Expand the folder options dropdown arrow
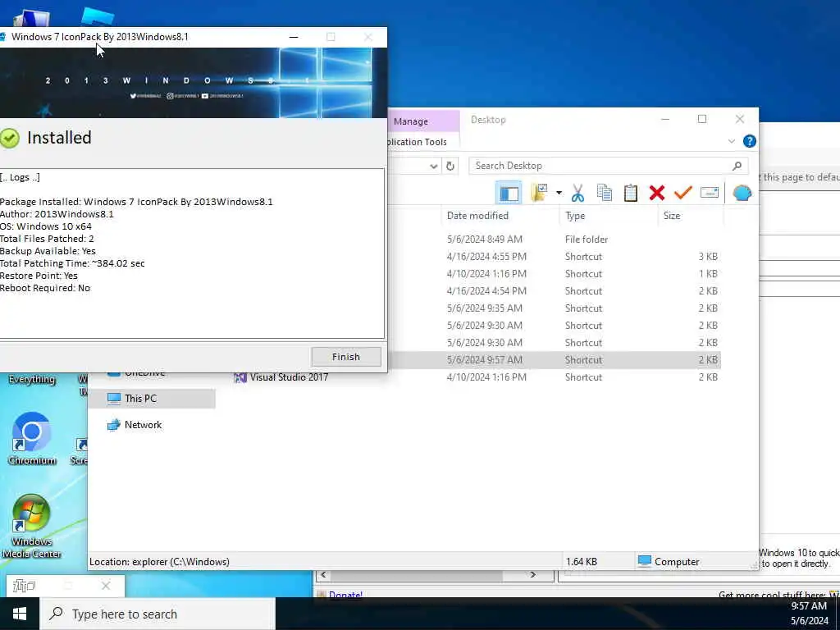This screenshot has height=630, width=840. 559,193
